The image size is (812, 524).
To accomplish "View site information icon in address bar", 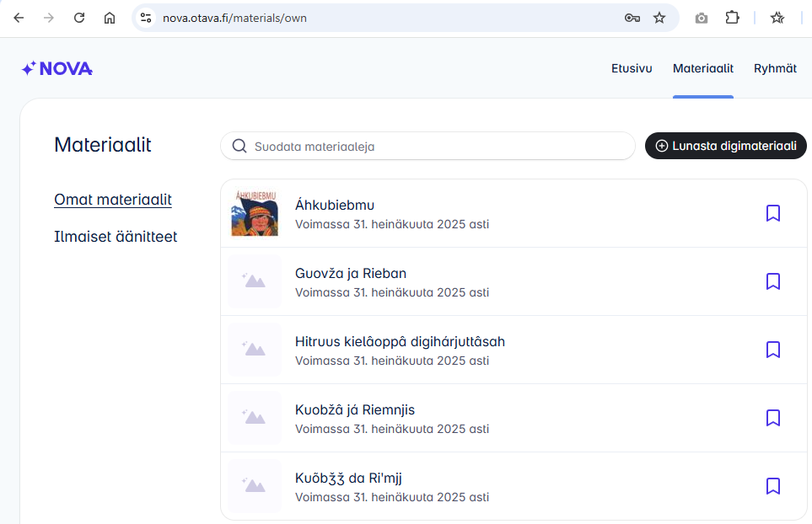I will (x=146, y=18).
